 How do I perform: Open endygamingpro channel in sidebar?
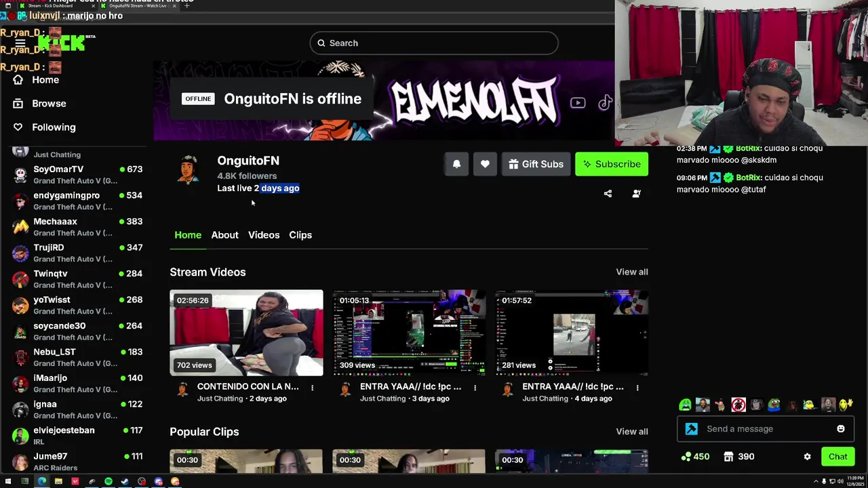(x=78, y=201)
